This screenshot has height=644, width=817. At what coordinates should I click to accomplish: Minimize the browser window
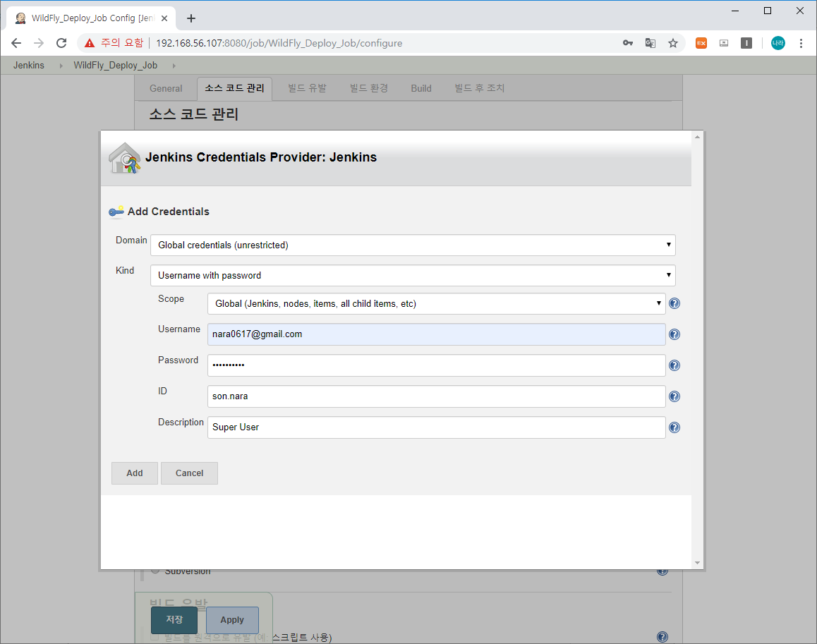click(x=735, y=11)
